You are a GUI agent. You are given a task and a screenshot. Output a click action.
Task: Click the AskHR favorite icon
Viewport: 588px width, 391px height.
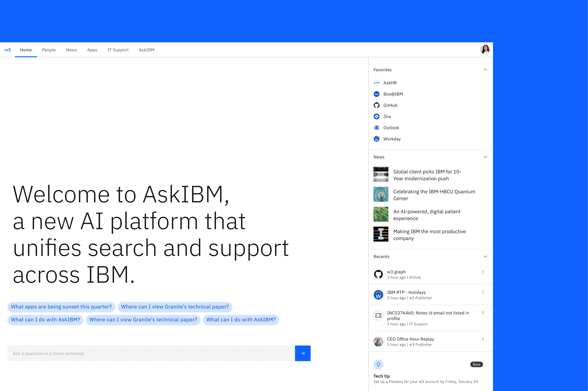376,83
